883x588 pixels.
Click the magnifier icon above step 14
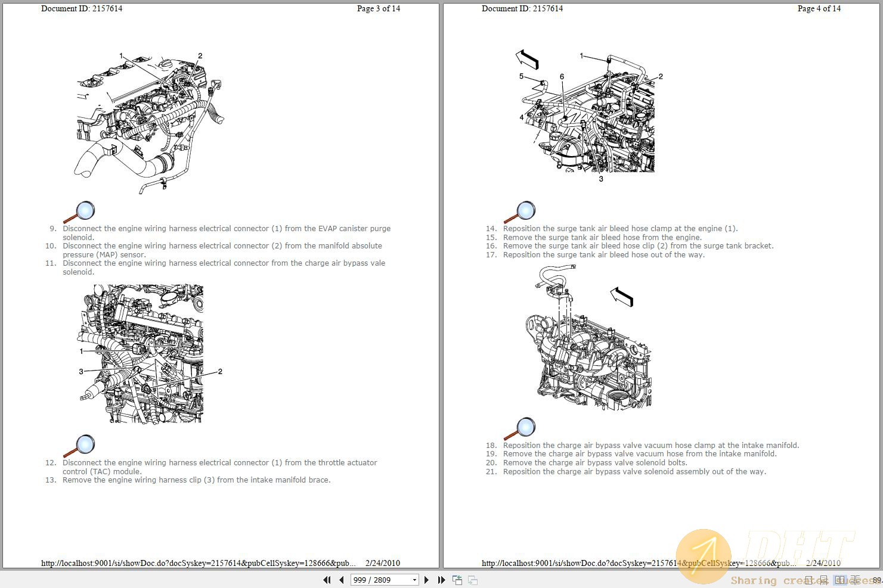tap(520, 212)
